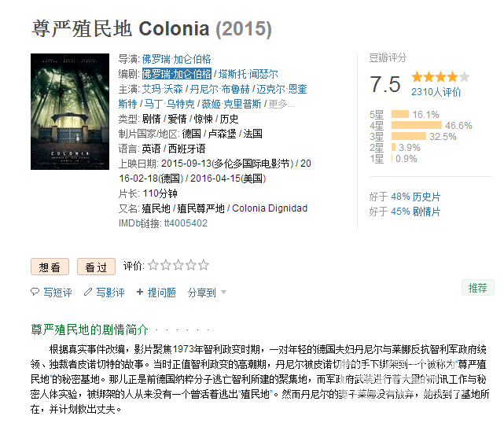The image size is (504, 427).
Task: Click the speech bubble short review icon
Action: [x=35, y=292]
